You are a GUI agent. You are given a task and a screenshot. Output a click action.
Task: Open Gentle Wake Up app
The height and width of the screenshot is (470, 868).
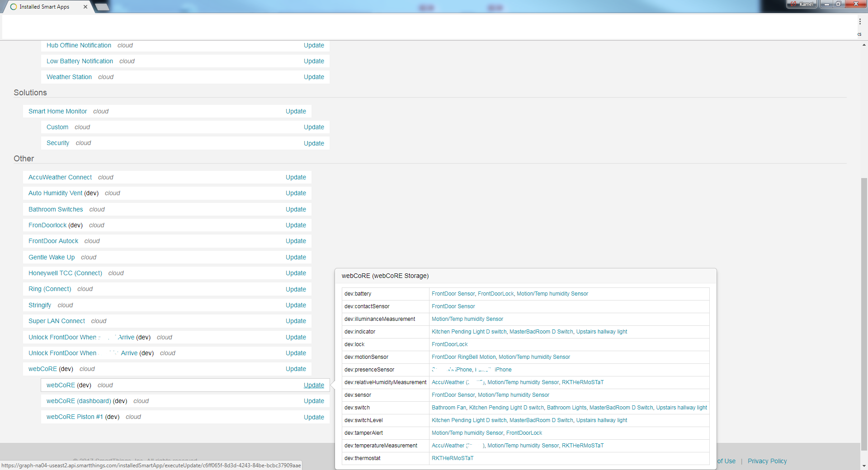(52, 257)
